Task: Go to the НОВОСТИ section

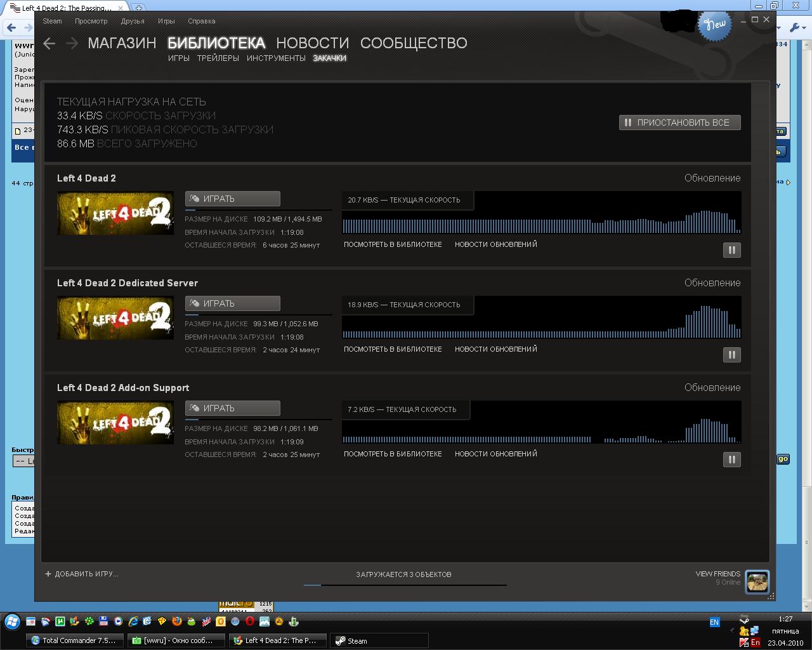Action: click(313, 43)
